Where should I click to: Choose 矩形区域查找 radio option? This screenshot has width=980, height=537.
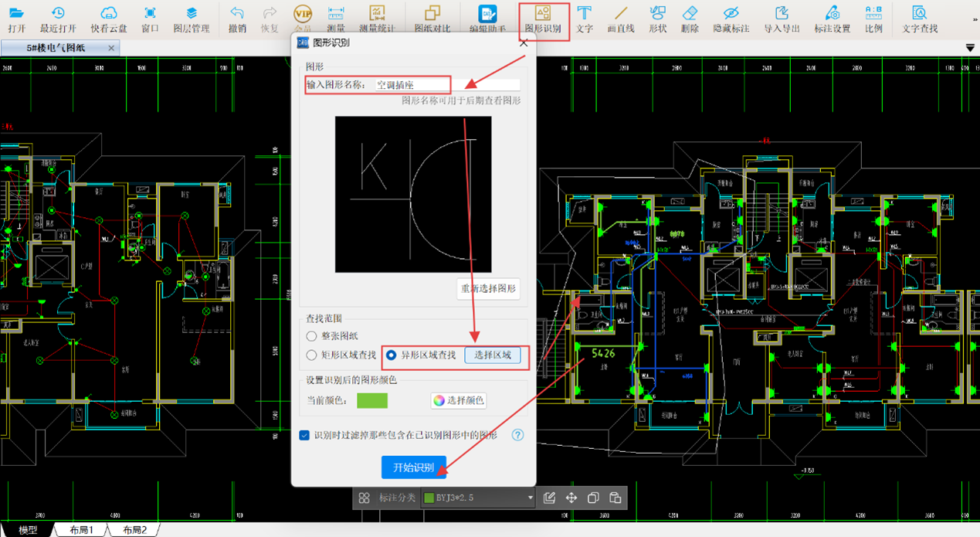point(312,355)
